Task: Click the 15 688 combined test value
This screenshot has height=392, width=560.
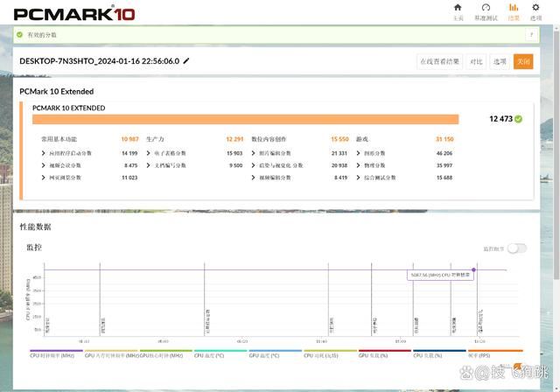Action: pyautogui.click(x=444, y=178)
